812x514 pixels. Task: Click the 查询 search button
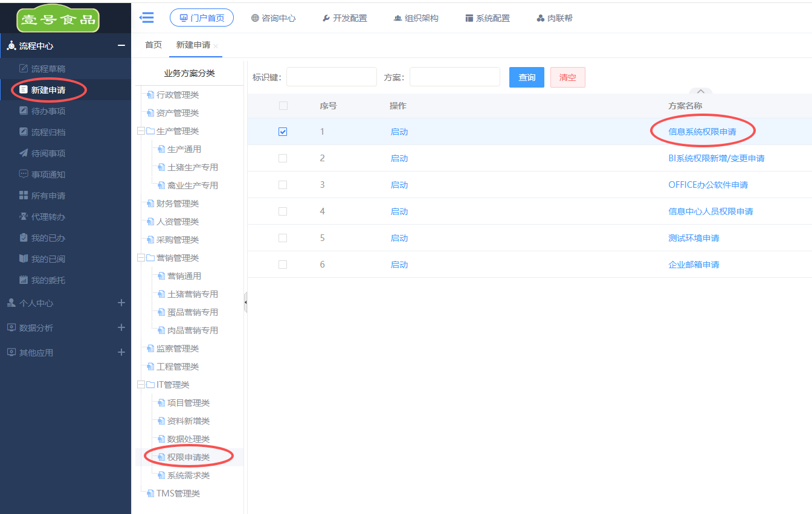pyautogui.click(x=526, y=77)
